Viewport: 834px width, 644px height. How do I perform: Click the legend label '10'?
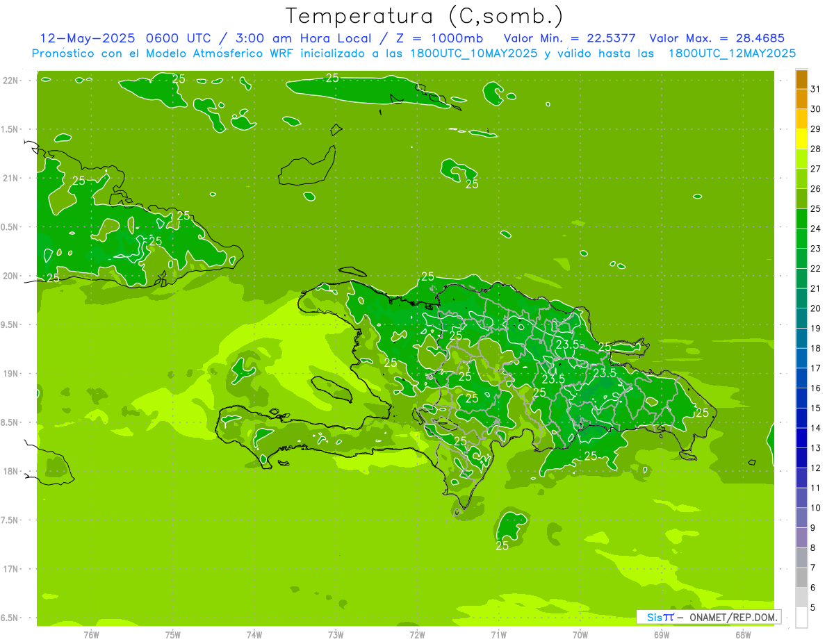(815, 508)
